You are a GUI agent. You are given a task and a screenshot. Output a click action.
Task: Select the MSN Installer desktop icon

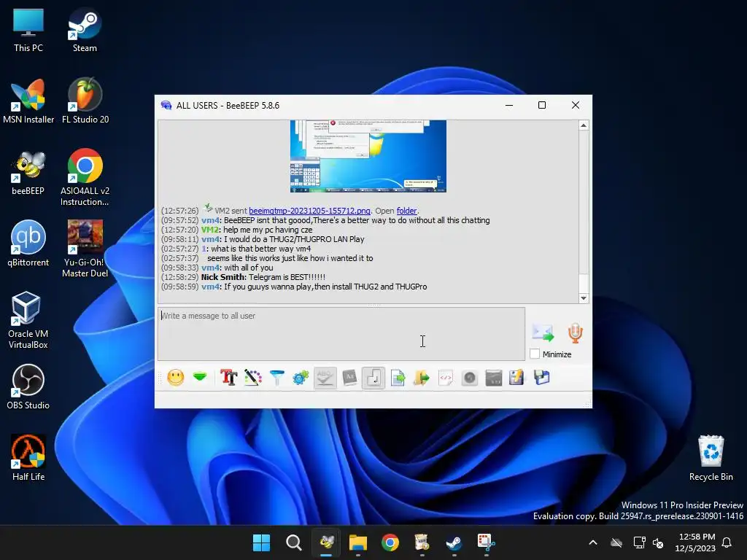(28, 101)
